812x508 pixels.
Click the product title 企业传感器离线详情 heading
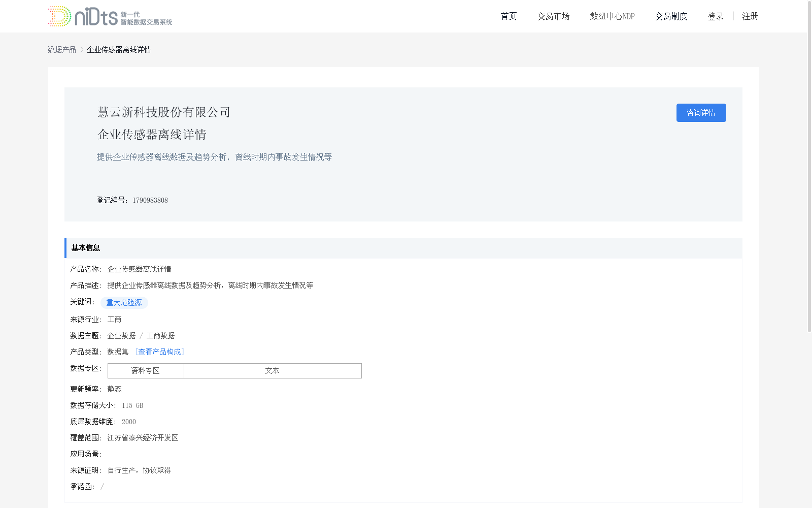(x=152, y=135)
